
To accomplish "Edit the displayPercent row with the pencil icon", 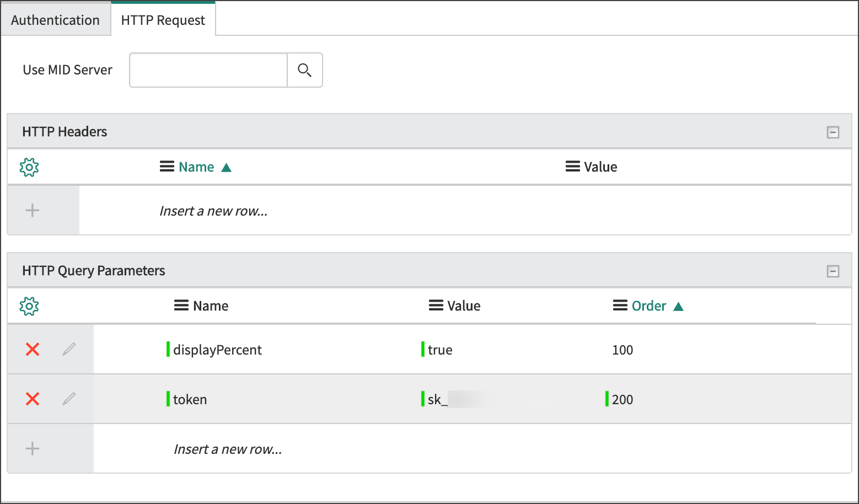I will 69,349.
